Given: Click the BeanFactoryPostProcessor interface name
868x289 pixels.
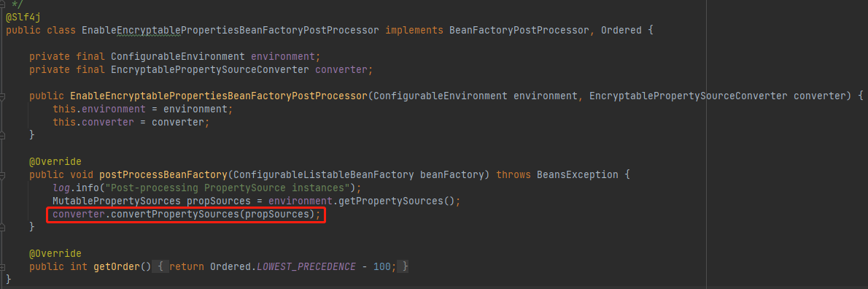Looking at the screenshot, I should tap(519, 31).
